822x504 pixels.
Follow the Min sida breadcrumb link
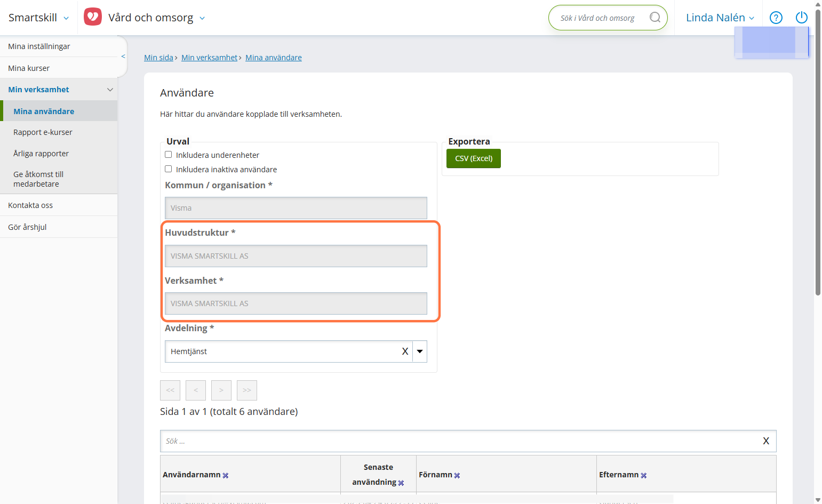pyautogui.click(x=158, y=58)
